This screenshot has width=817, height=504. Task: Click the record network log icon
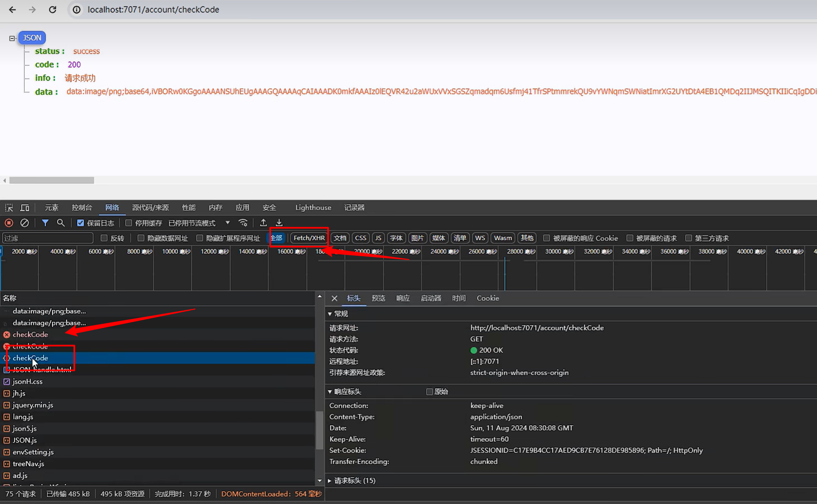point(9,223)
